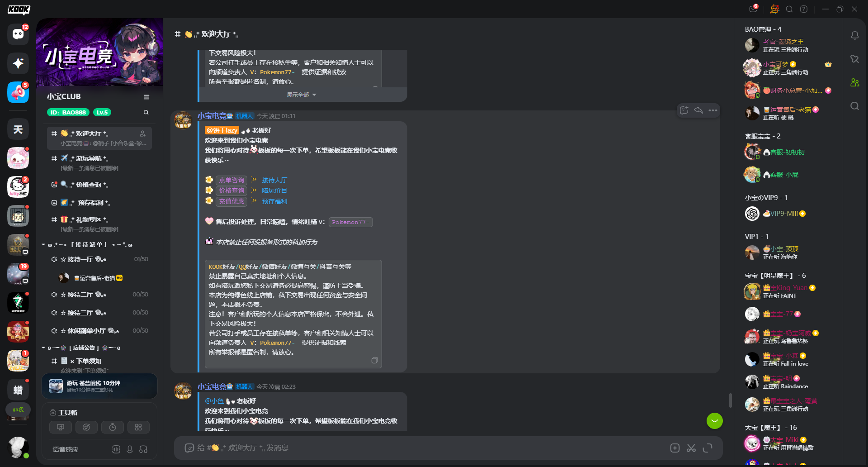Expand 展示全部 on the truncated message
Screen dimensions: 868x467
[x=302, y=95]
